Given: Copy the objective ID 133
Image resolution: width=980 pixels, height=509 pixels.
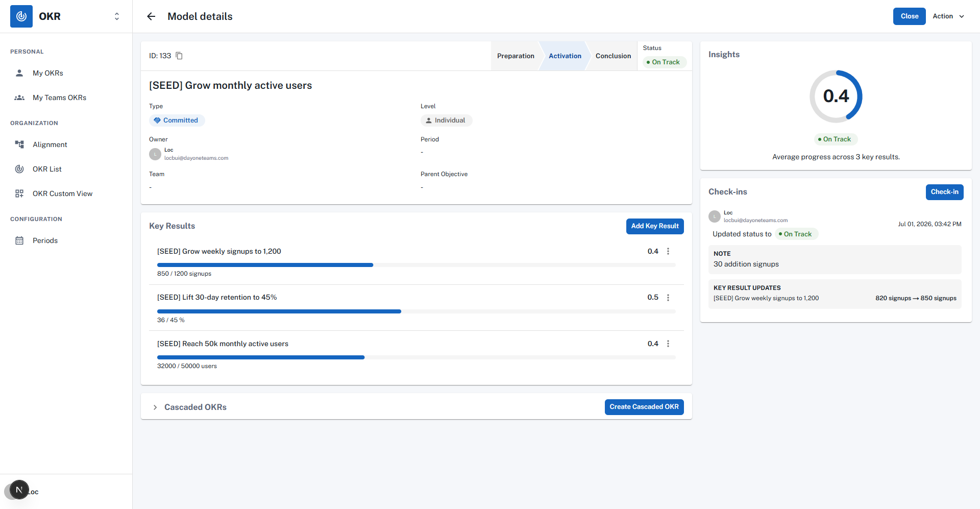Looking at the screenshot, I should [x=179, y=56].
